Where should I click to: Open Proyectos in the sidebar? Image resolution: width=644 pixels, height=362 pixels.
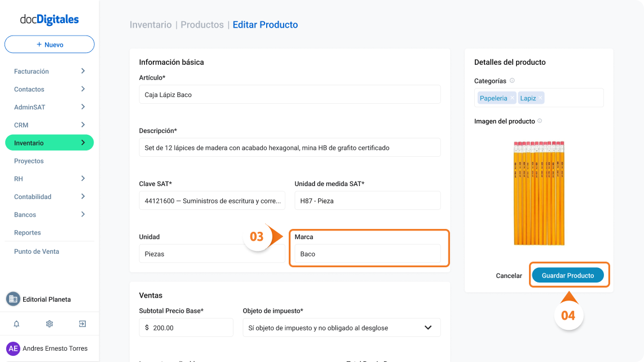point(29,161)
